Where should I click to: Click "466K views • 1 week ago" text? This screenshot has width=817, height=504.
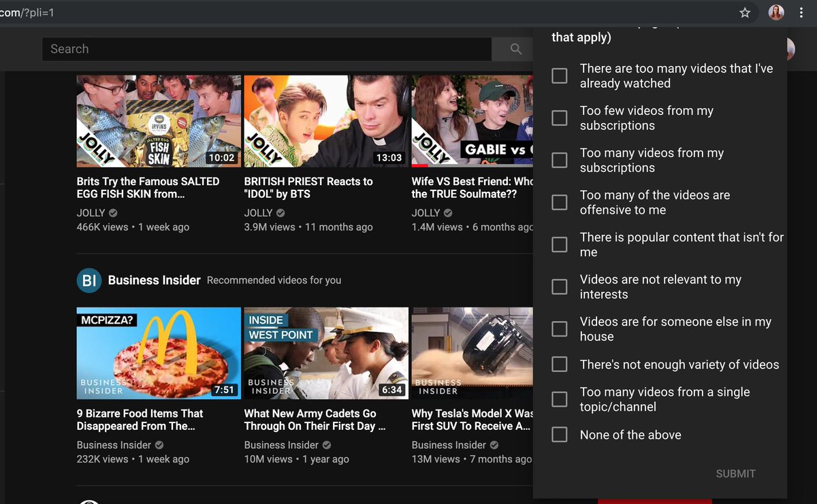pos(133,227)
